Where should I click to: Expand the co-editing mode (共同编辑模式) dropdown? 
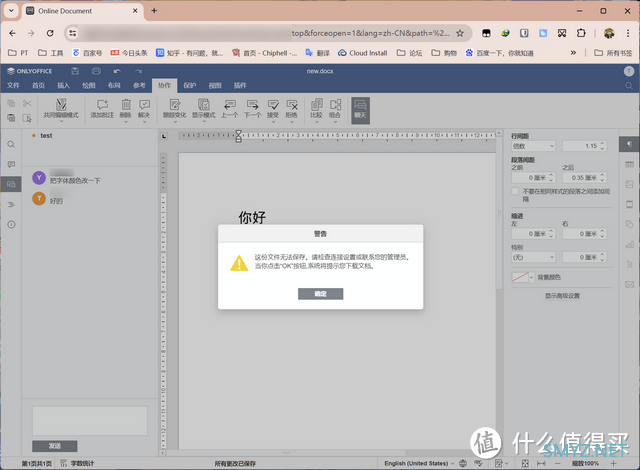click(61, 121)
